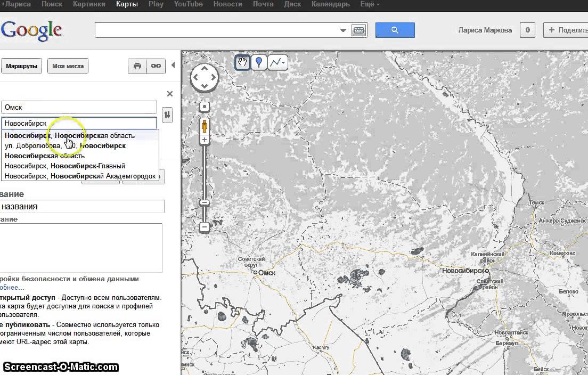Open Лариса Маркова profile name
Image resolution: width=588 pixels, height=375 pixels.
[485, 30]
